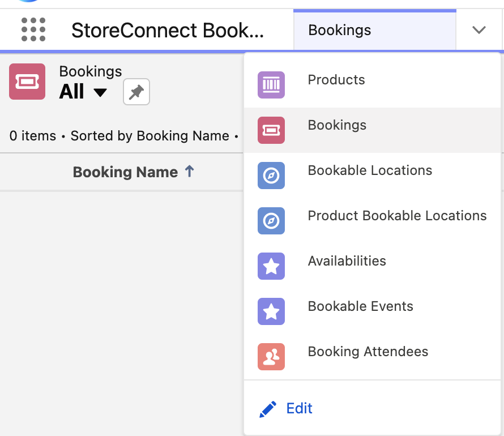The image size is (504, 436).
Task: Click the Bookings object label above All
Action: click(90, 71)
